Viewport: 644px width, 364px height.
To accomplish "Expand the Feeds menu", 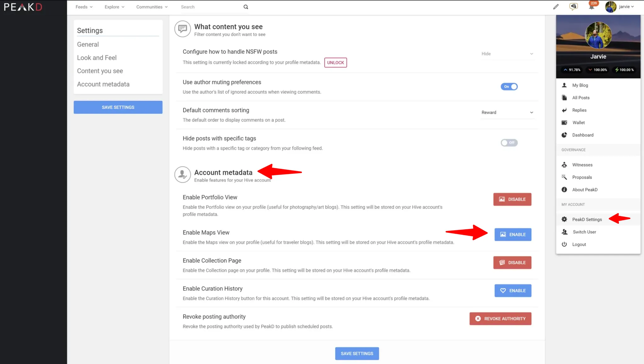I will (84, 7).
